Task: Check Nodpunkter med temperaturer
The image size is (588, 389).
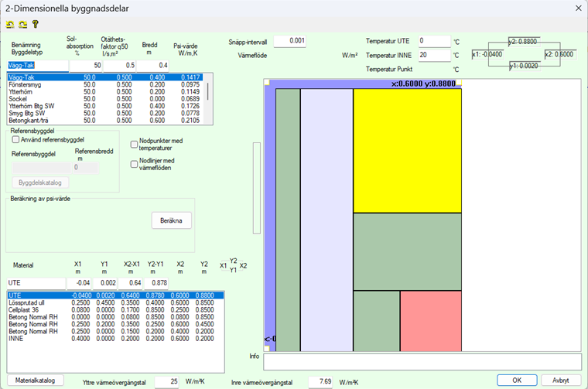Action: click(135, 145)
